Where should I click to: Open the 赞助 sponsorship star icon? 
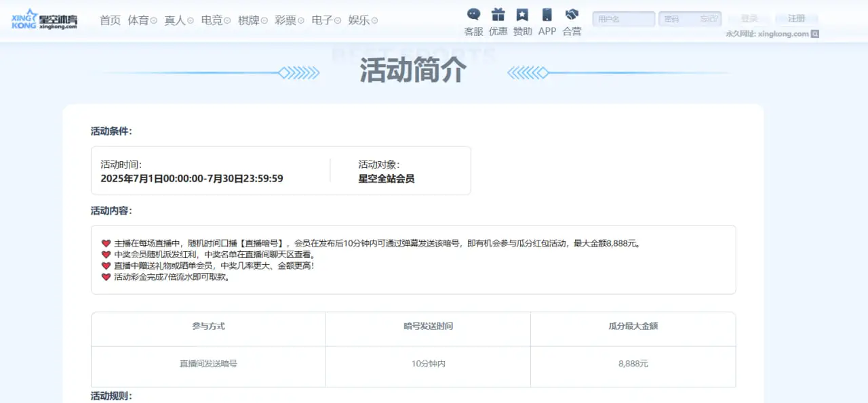[522, 15]
